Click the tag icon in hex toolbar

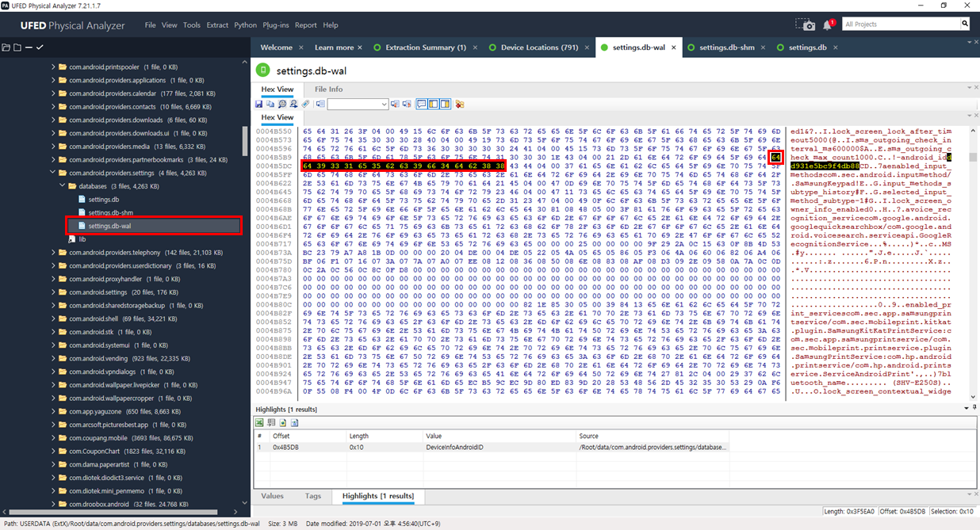point(305,104)
